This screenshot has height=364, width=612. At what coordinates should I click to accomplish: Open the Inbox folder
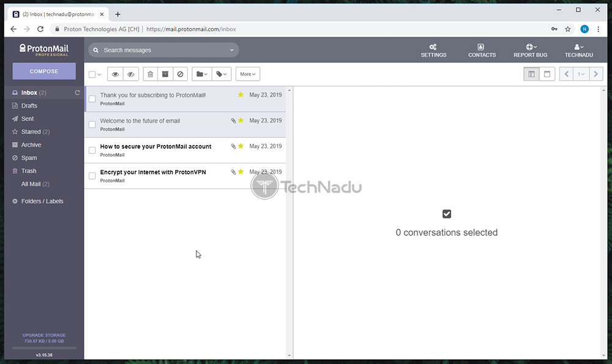[44, 93]
